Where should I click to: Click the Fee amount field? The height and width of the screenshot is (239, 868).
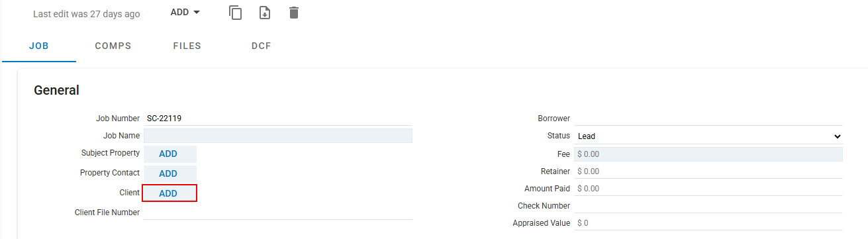(x=708, y=154)
